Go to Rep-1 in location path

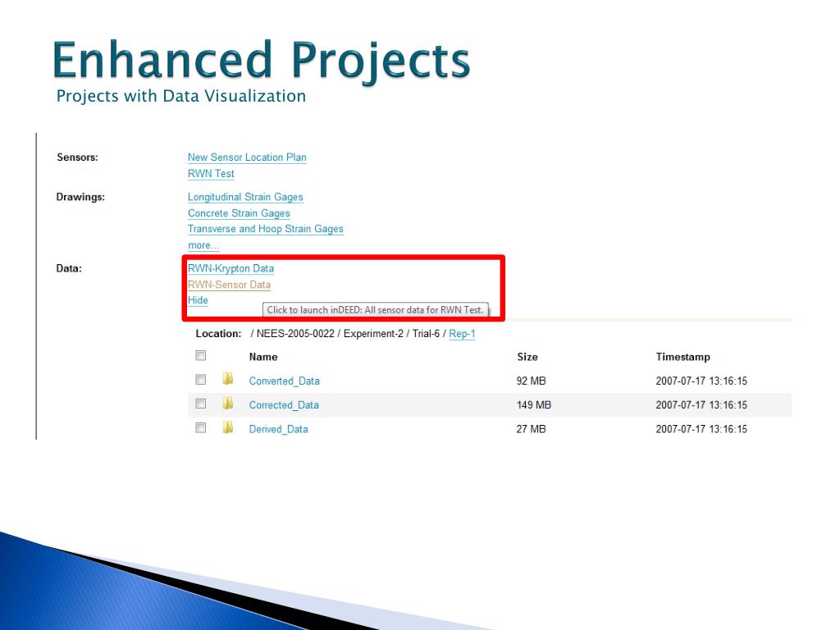click(x=462, y=334)
